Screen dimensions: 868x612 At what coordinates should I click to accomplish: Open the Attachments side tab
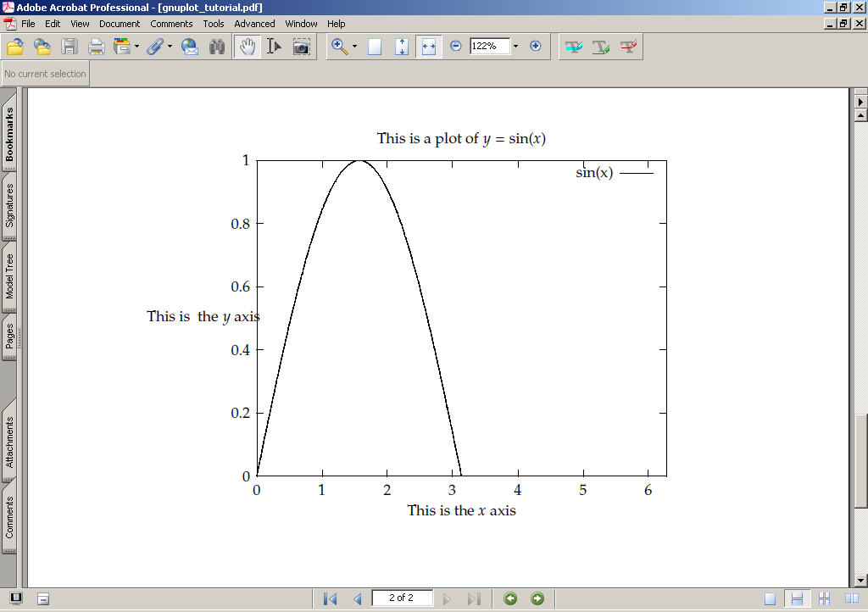tap(8, 442)
